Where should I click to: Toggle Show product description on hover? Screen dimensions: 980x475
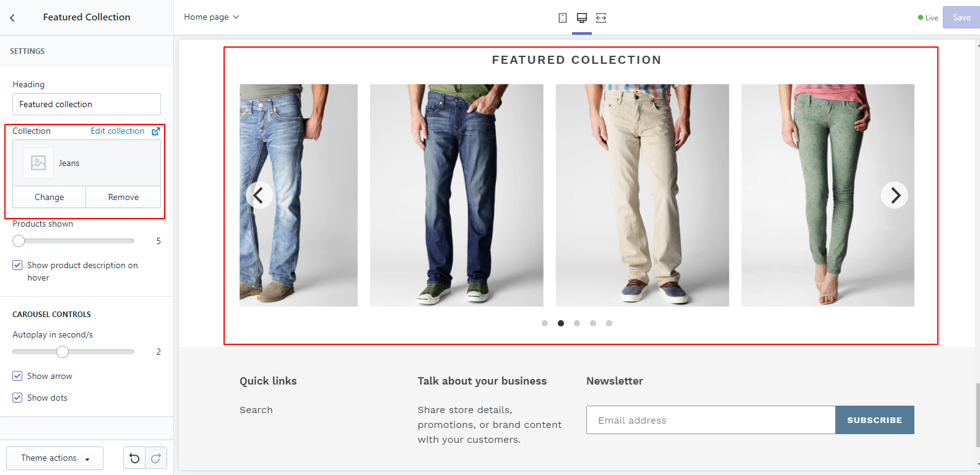17,265
